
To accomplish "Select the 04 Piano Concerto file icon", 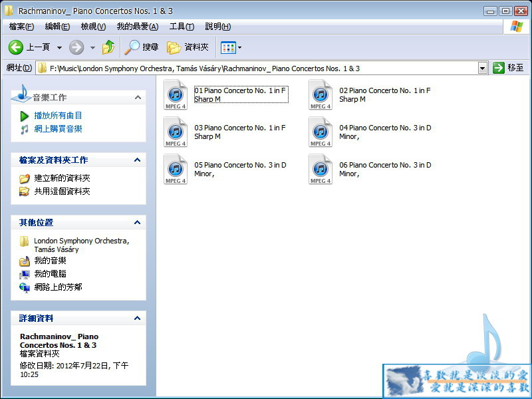I will pyautogui.click(x=321, y=132).
